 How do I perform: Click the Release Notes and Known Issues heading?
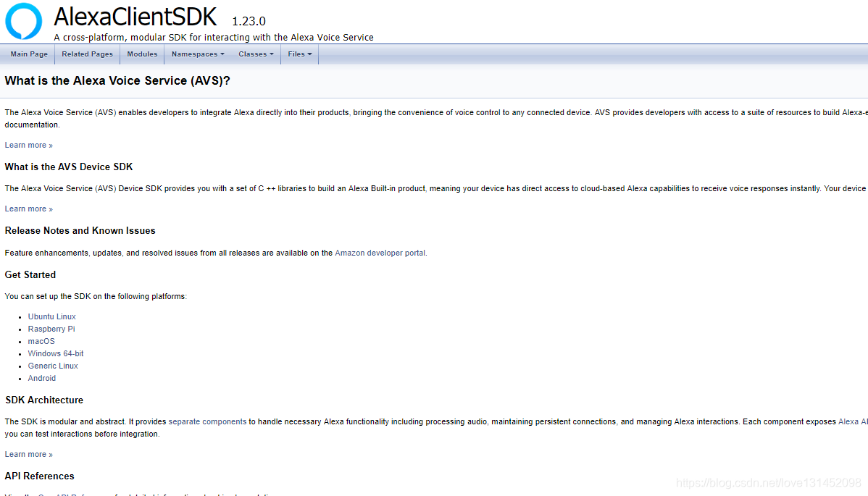pyautogui.click(x=80, y=230)
